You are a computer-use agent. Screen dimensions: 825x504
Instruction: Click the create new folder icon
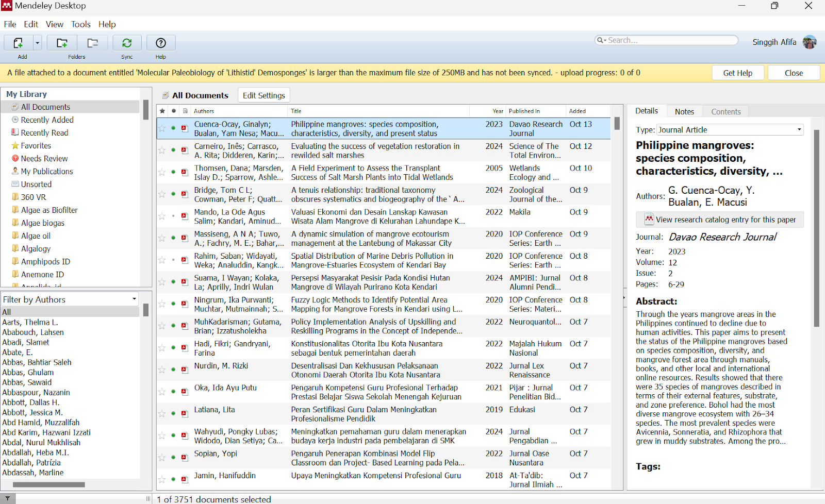[62, 43]
